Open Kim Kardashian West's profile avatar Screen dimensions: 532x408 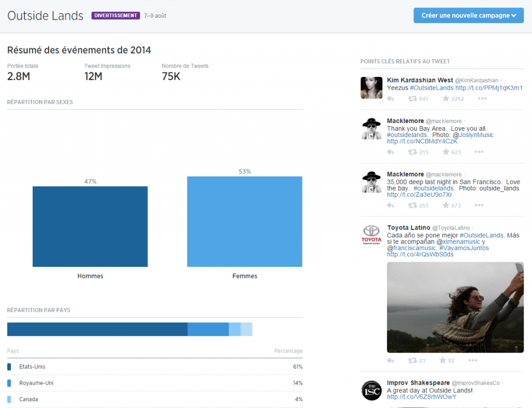pyautogui.click(x=371, y=88)
